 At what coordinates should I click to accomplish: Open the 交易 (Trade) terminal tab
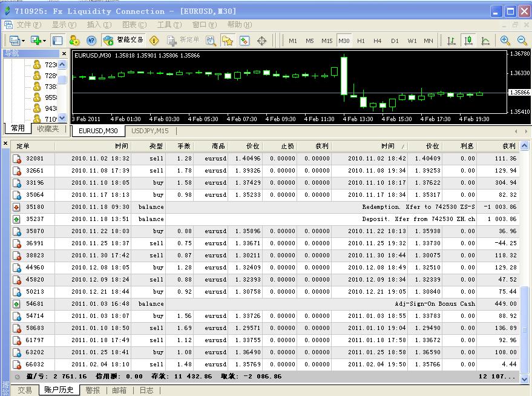click(25, 391)
